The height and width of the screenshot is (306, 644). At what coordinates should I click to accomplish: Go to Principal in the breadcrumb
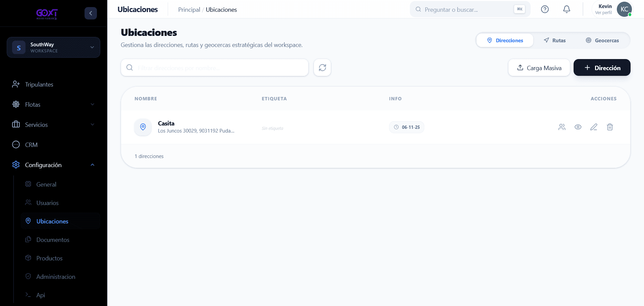189,10
